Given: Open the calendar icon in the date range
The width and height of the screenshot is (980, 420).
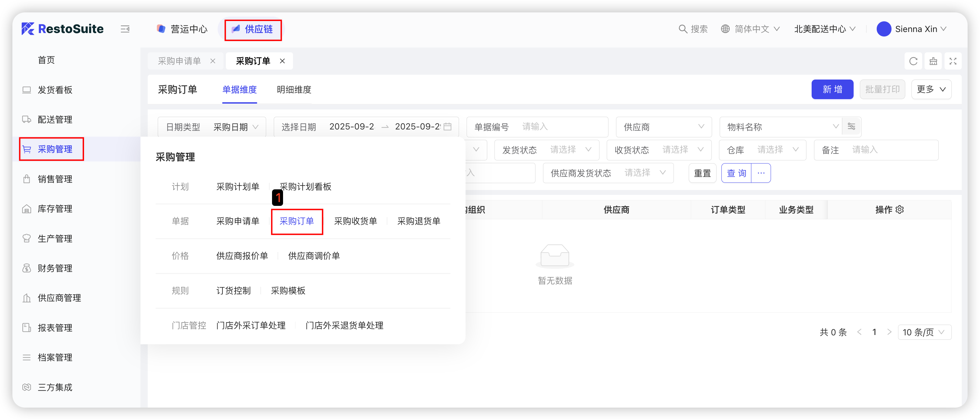Looking at the screenshot, I should click(448, 127).
